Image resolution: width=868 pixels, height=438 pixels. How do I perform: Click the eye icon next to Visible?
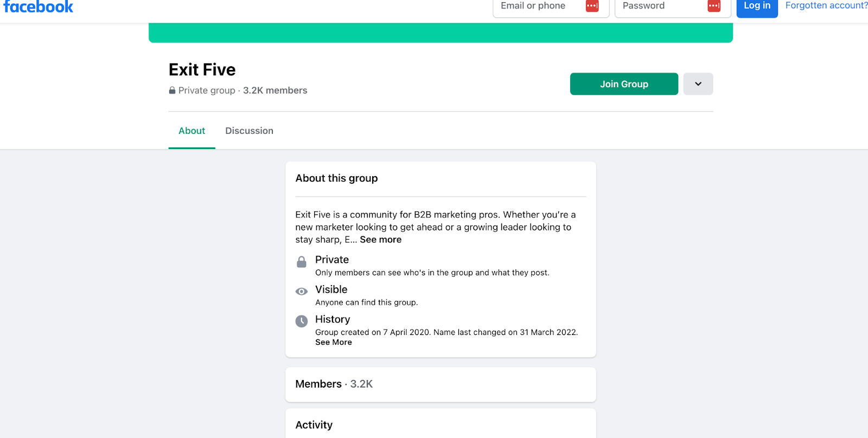pos(302,292)
